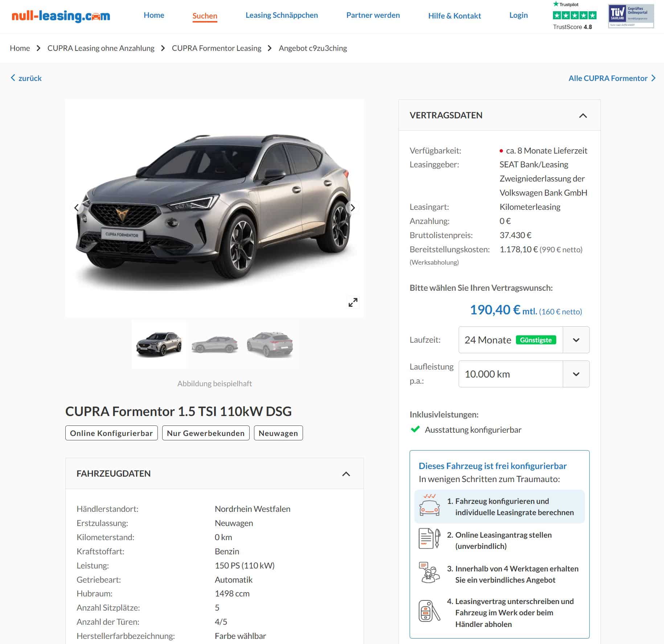Click the Neuwagen tag
This screenshot has width=664, height=644.
[278, 433]
